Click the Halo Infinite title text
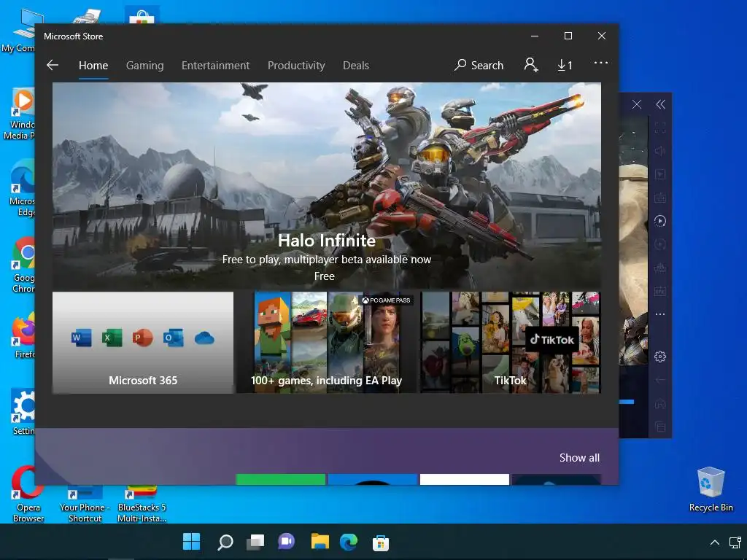Image resolution: width=747 pixels, height=560 pixels. [326, 241]
